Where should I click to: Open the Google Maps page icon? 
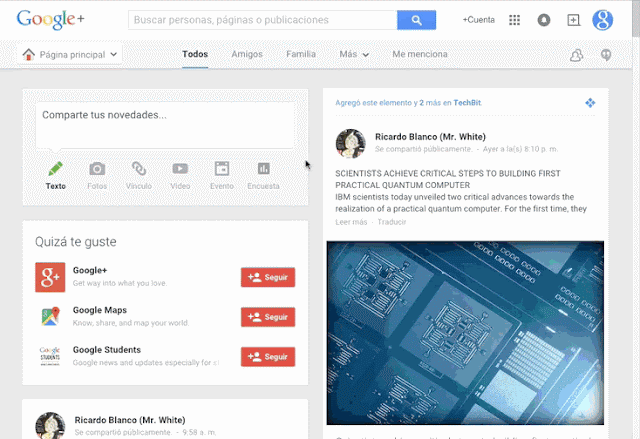50,317
